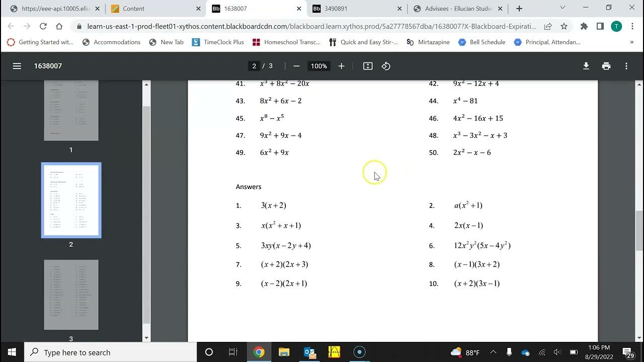Viewport: 644px width, 362px height.
Task: Click the fit to page icon
Action: (x=368, y=66)
